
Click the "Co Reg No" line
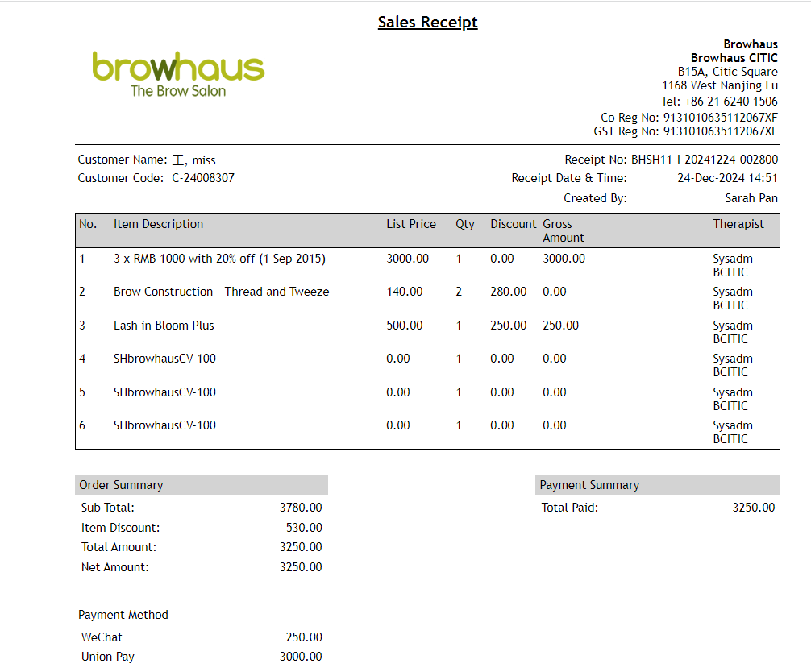[689, 118]
